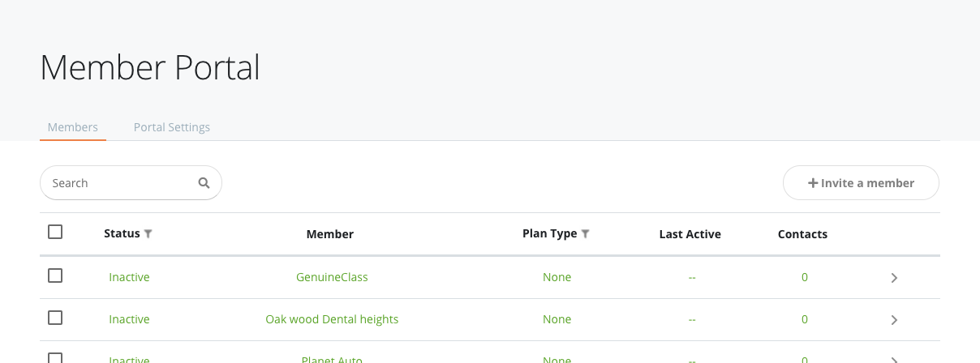Toggle the select-all checkbox in table header
This screenshot has height=363, width=980.
(55, 233)
